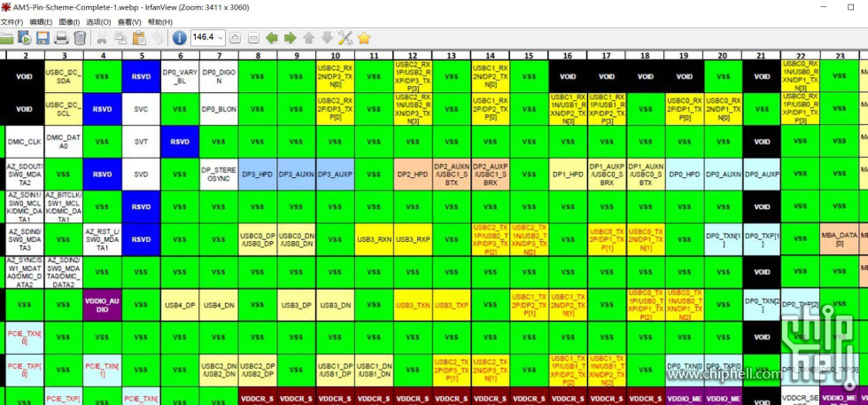Click the Copy icon in toolbar
Screen dimensions: 868x405
click(x=120, y=38)
